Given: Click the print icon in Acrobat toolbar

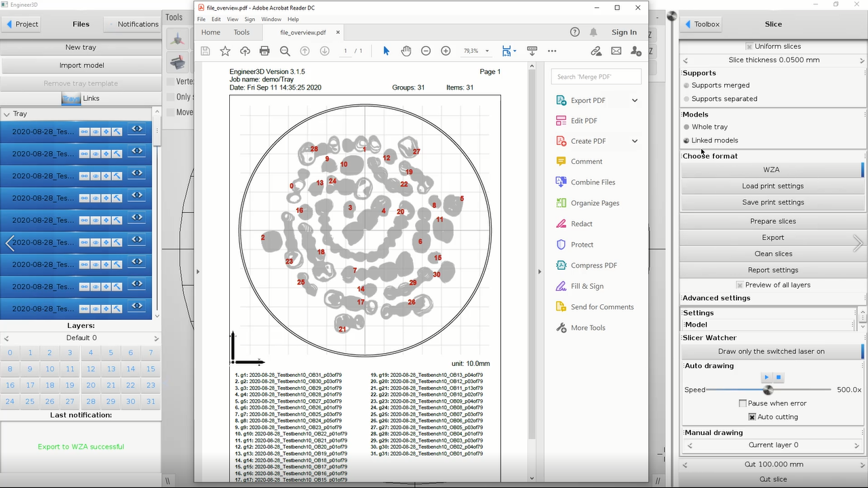Looking at the screenshot, I should tap(264, 51).
